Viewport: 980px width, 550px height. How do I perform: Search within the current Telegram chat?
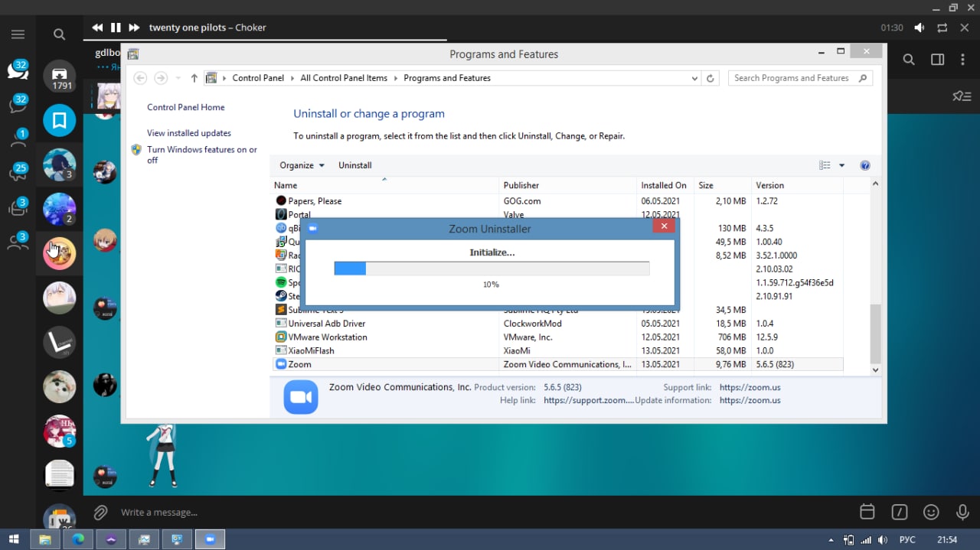click(909, 60)
